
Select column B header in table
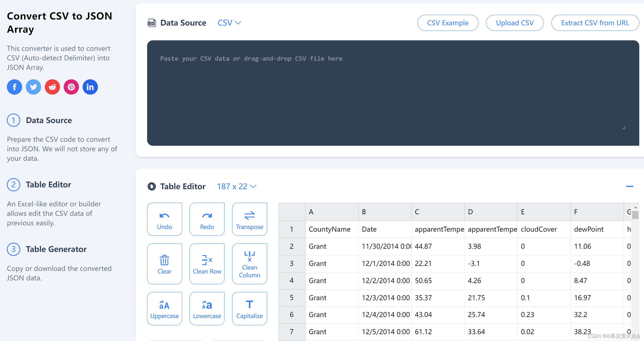(x=385, y=212)
